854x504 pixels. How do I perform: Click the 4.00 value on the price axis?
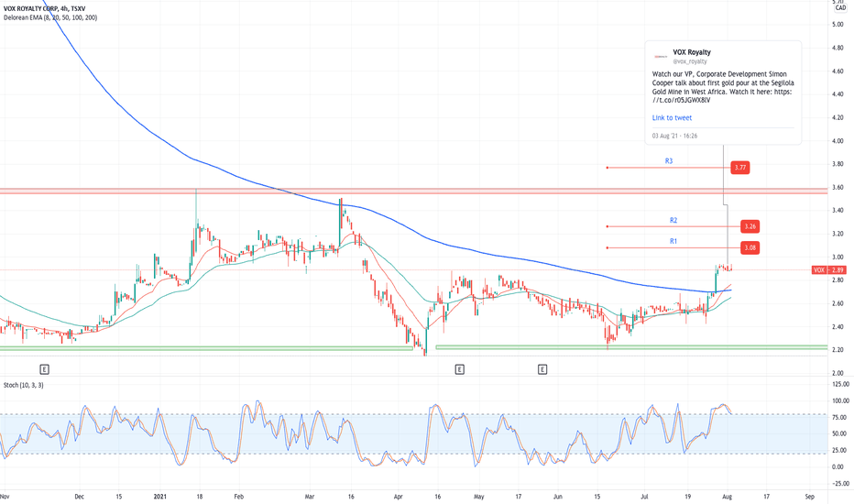(838, 141)
